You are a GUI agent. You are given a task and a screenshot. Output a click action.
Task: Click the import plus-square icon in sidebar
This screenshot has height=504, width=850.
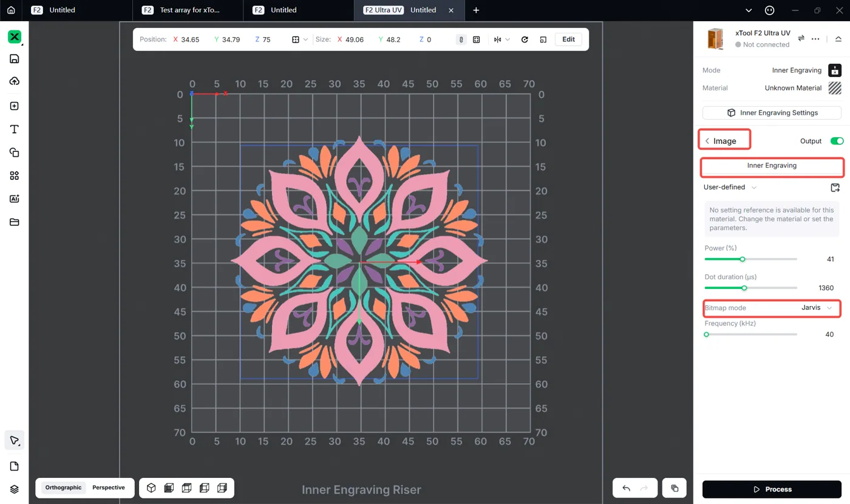(x=15, y=106)
